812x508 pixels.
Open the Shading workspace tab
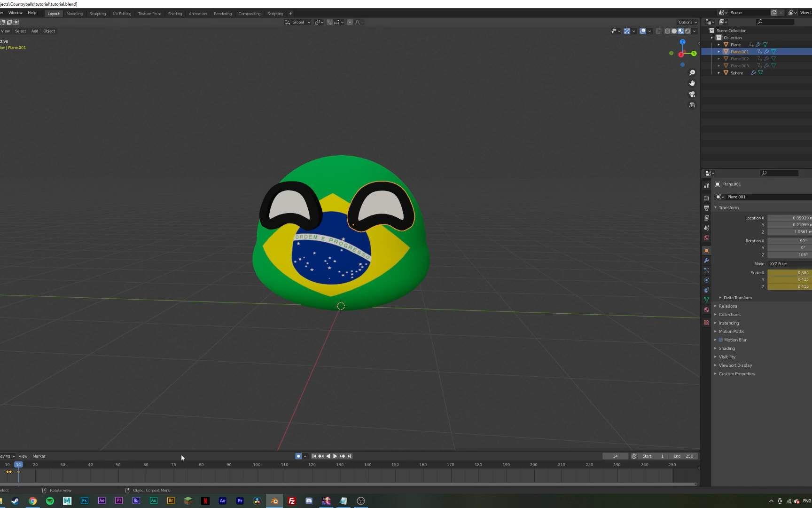(x=175, y=14)
